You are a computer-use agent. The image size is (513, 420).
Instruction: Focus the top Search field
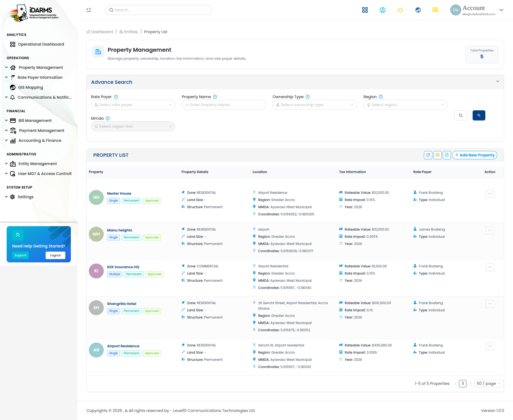[x=159, y=10]
